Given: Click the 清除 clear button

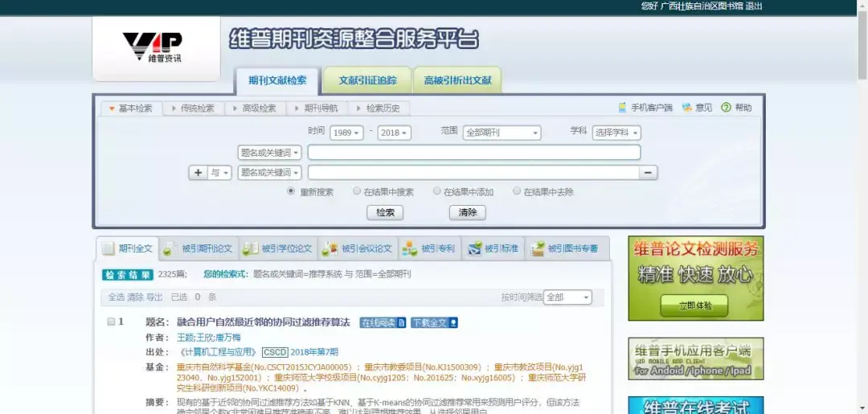Looking at the screenshot, I should pyautogui.click(x=467, y=212).
